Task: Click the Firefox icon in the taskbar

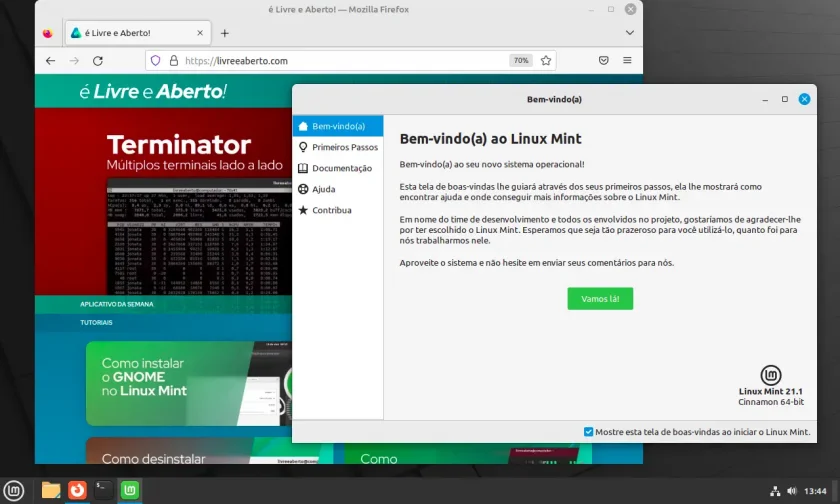Action: click(x=77, y=490)
